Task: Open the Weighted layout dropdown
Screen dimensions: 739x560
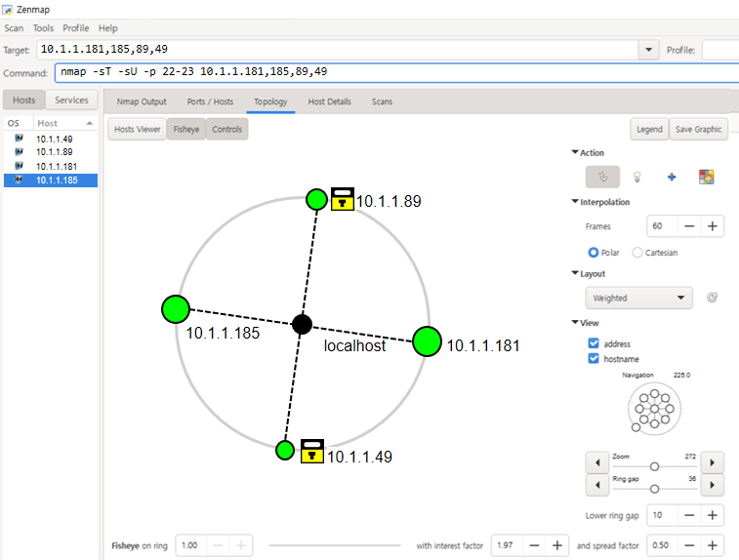Action: click(x=638, y=298)
